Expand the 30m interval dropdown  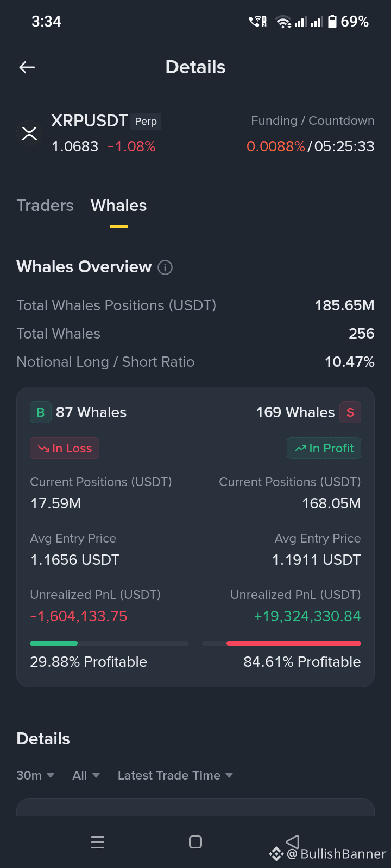(x=35, y=775)
